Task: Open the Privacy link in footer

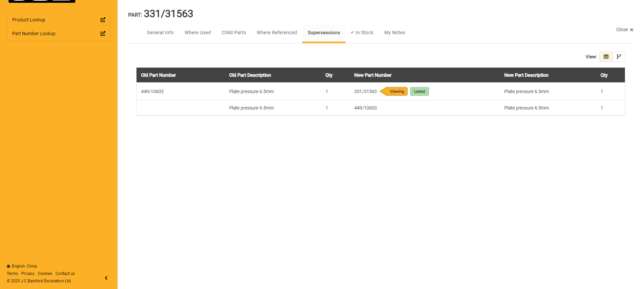Action: click(x=28, y=274)
